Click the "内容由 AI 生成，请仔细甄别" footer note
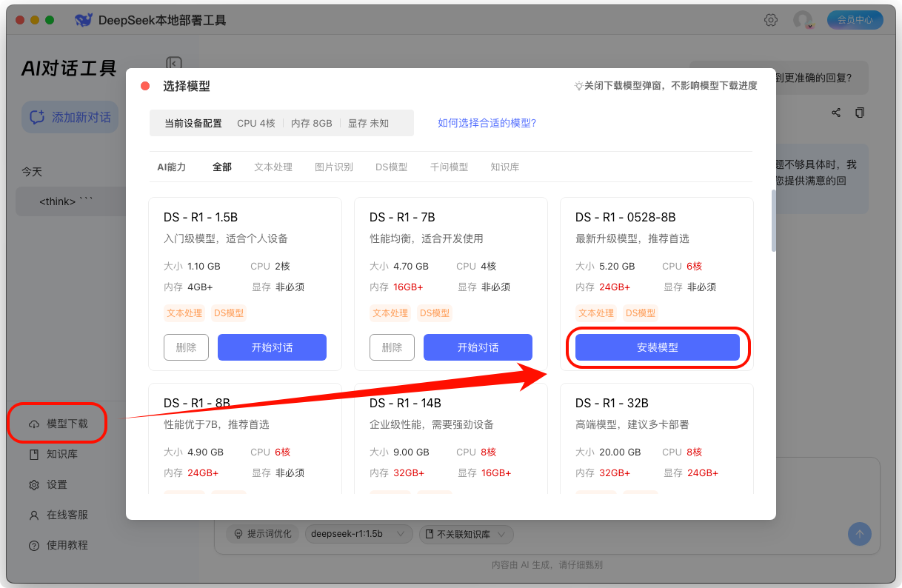 click(547, 564)
